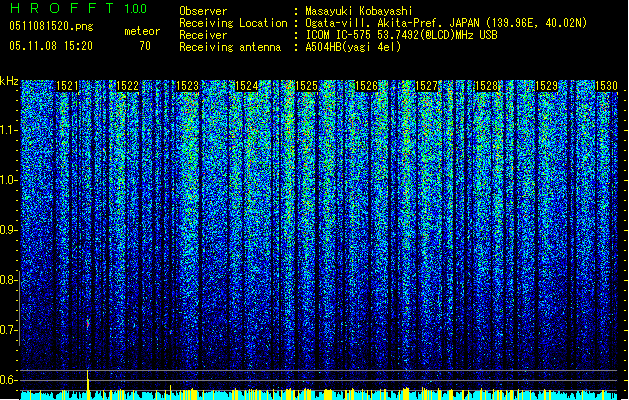Click the Ogata-vill. Akita-Pref. JAPAN location text
This screenshot has height=400, width=629.
click(x=446, y=23)
